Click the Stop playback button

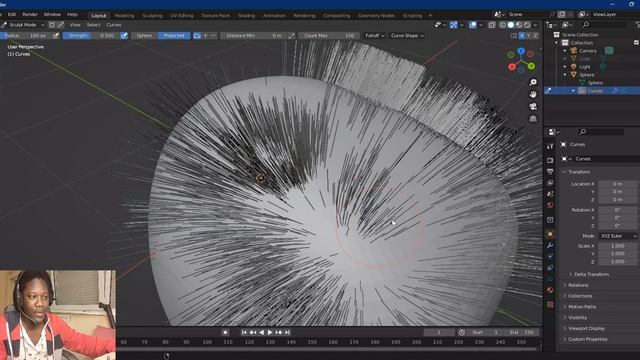click(225, 332)
